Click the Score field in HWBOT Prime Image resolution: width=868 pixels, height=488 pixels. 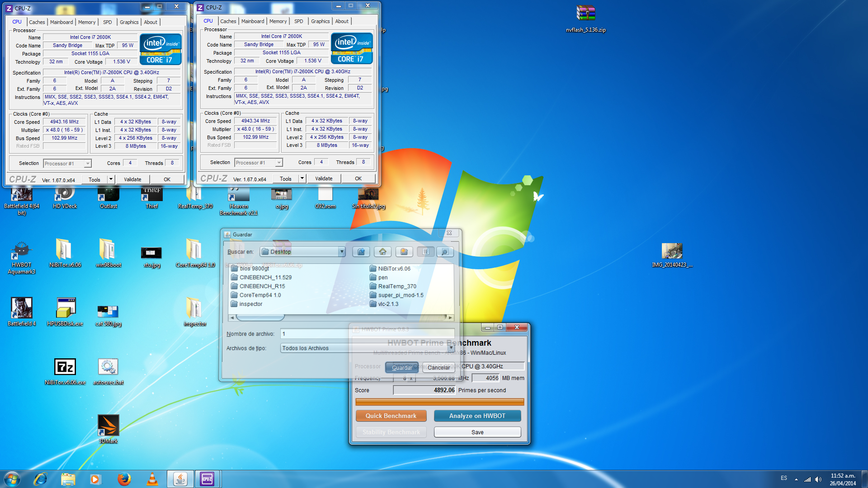click(x=424, y=390)
